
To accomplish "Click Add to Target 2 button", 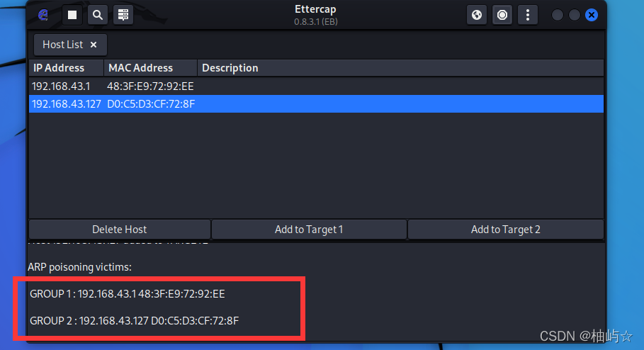I will 506,230.
